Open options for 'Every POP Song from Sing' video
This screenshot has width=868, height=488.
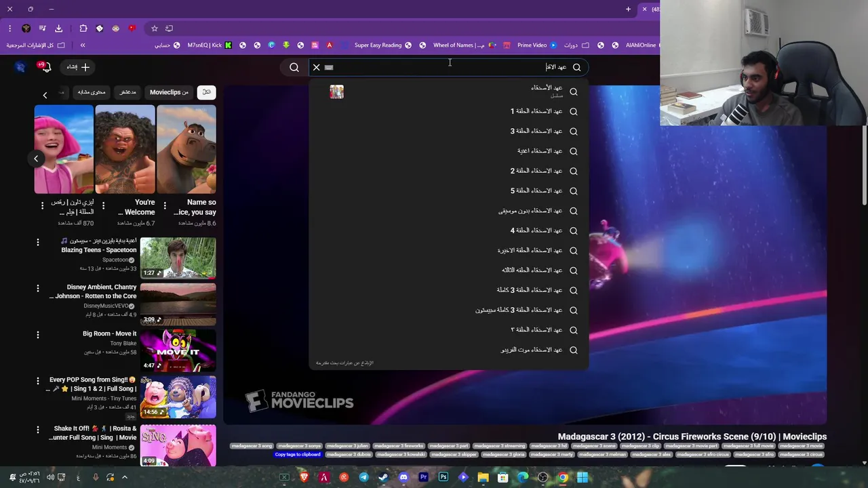(38, 381)
